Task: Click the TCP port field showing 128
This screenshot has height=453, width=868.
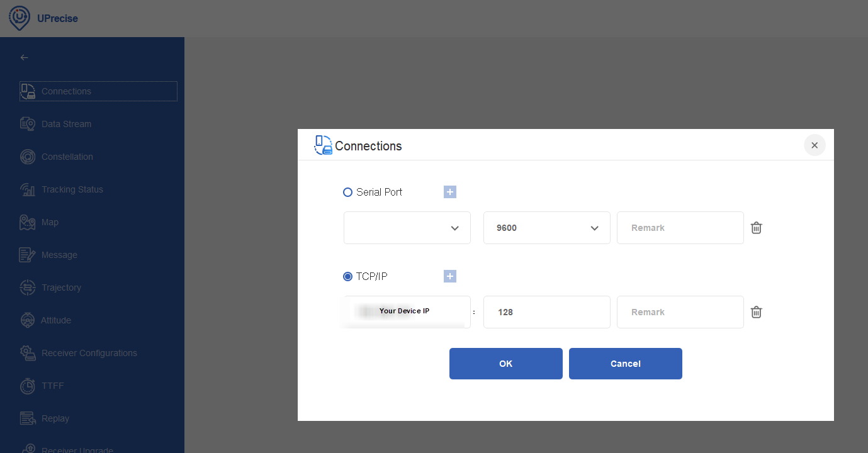Action: pyautogui.click(x=547, y=312)
